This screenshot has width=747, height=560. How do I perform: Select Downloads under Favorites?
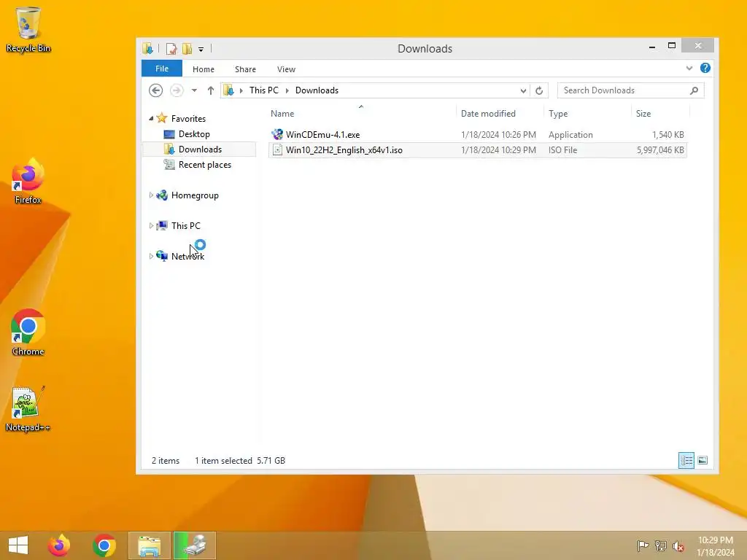200,149
